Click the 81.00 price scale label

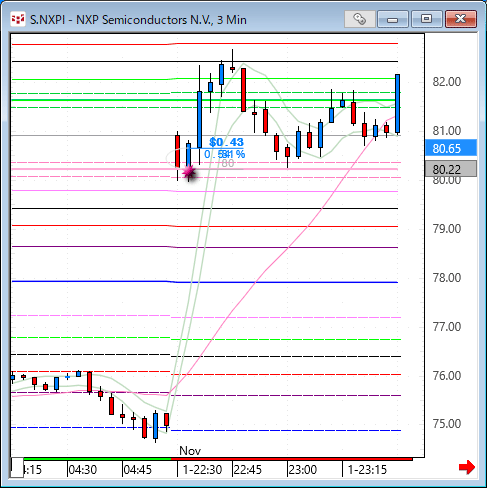click(x=447, y=131)
